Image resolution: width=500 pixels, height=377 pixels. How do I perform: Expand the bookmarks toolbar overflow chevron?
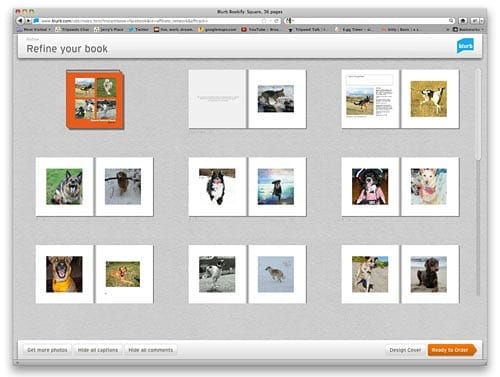[x=448, y=29]
